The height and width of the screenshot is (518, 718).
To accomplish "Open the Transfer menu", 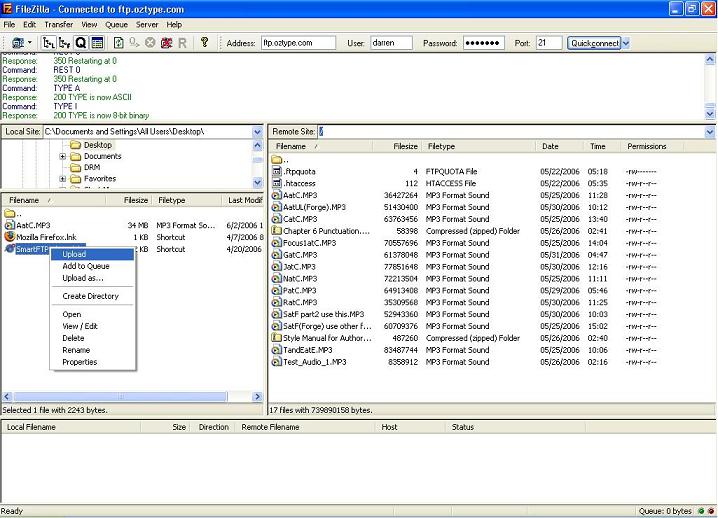I will coord(58,24).
